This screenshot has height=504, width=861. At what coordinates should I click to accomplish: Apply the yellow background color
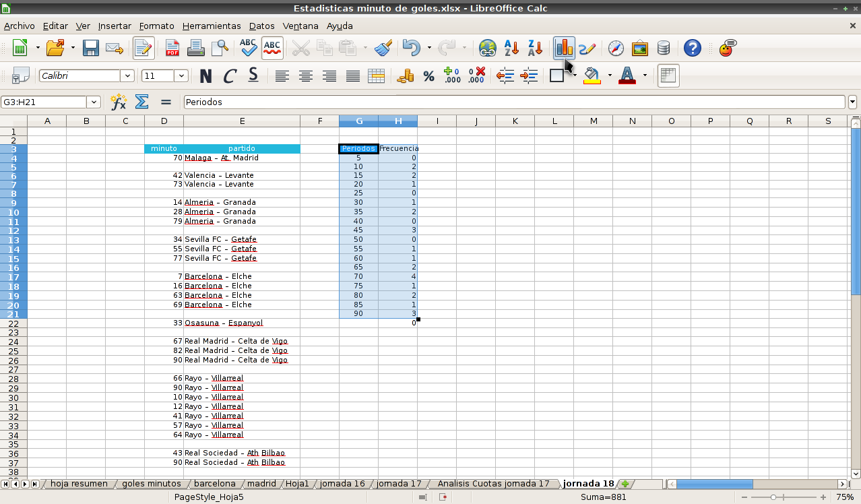(592, 76)
